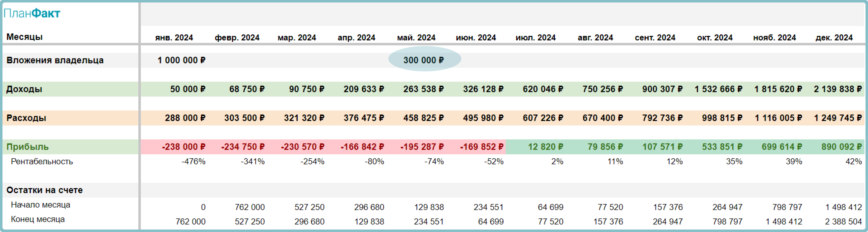
Task: Click the Остатки на счете section header
Action: point(44,190)
